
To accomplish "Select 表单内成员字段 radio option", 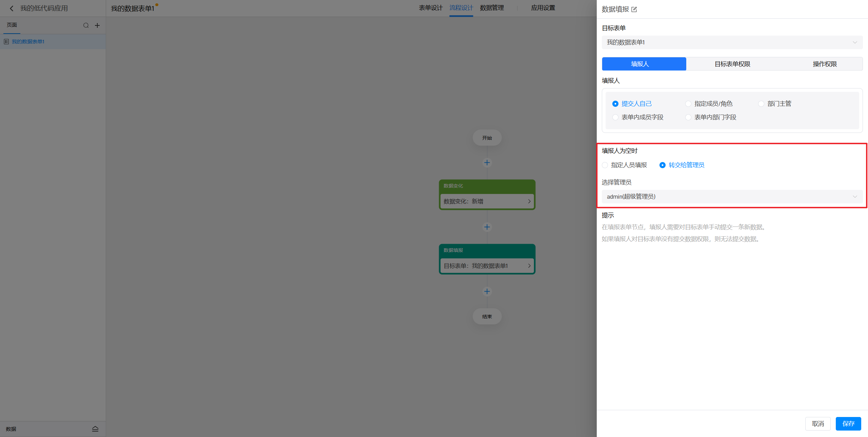I will click(x=615, y=117).
